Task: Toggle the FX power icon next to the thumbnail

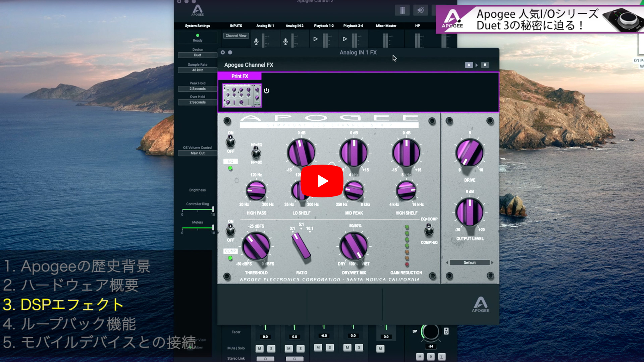Action: tap(266, 90)
